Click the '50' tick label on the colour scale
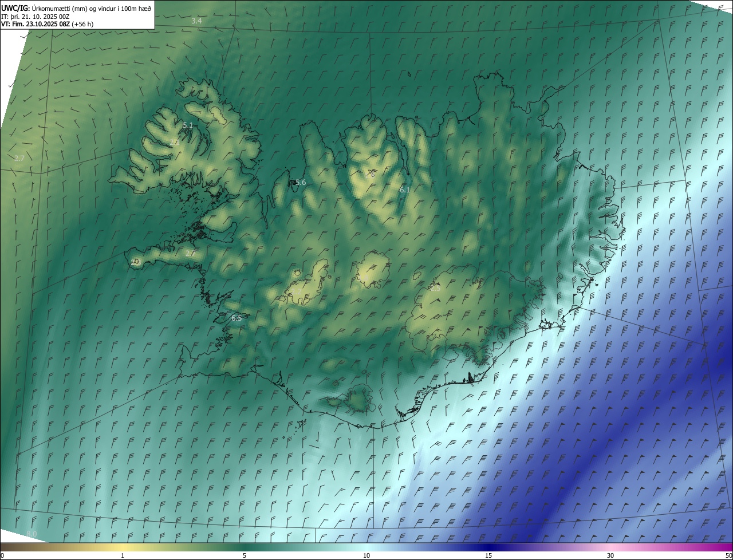 tap(728, 556)
